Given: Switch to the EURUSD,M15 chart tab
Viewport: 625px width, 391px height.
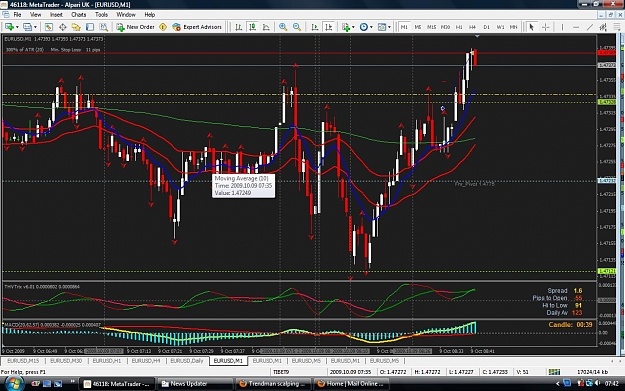Looking at the screenshot, I should pos(23,361).
